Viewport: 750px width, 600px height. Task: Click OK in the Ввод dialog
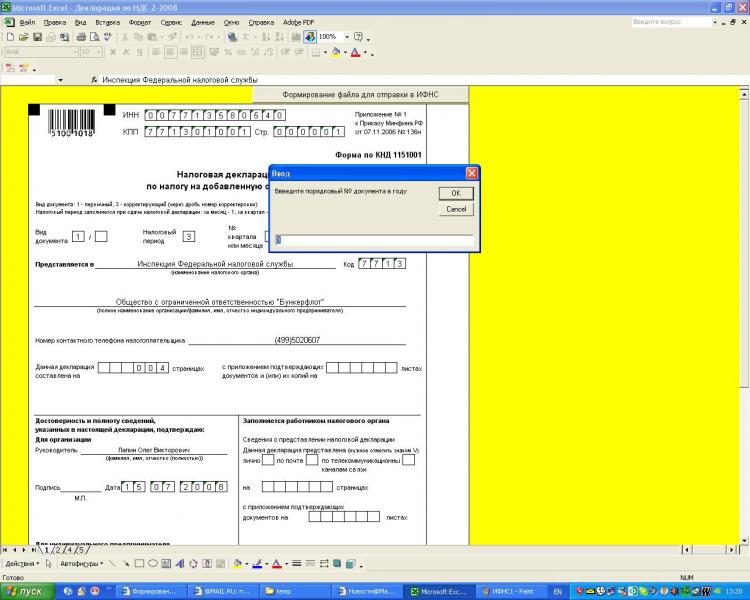pos(455,193)
